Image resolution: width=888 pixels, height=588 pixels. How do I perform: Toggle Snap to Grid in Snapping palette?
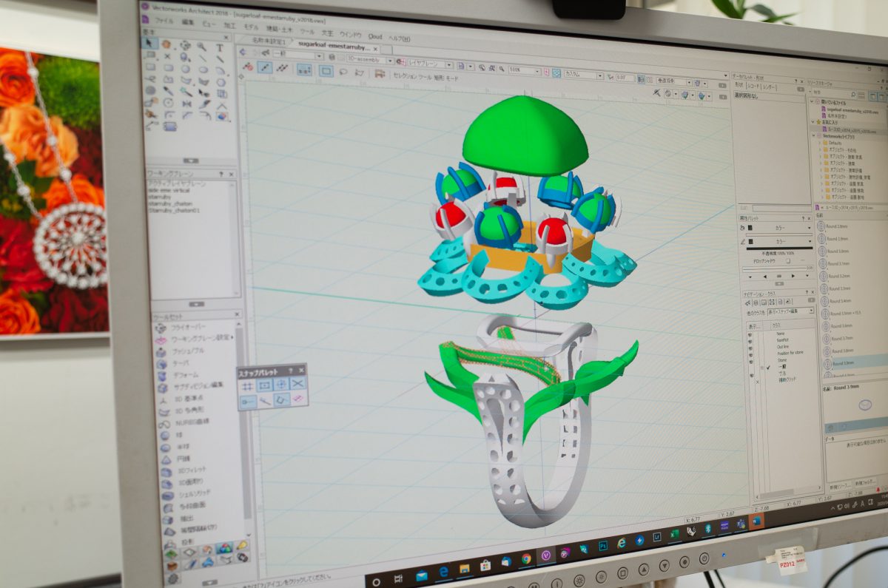coord(248,385)
